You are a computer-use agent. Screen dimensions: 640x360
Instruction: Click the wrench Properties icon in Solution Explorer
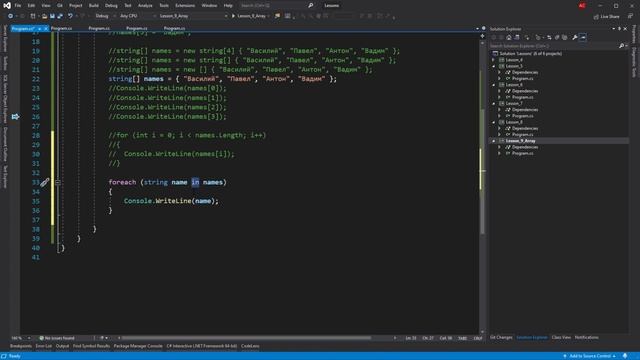pos(575,37)
